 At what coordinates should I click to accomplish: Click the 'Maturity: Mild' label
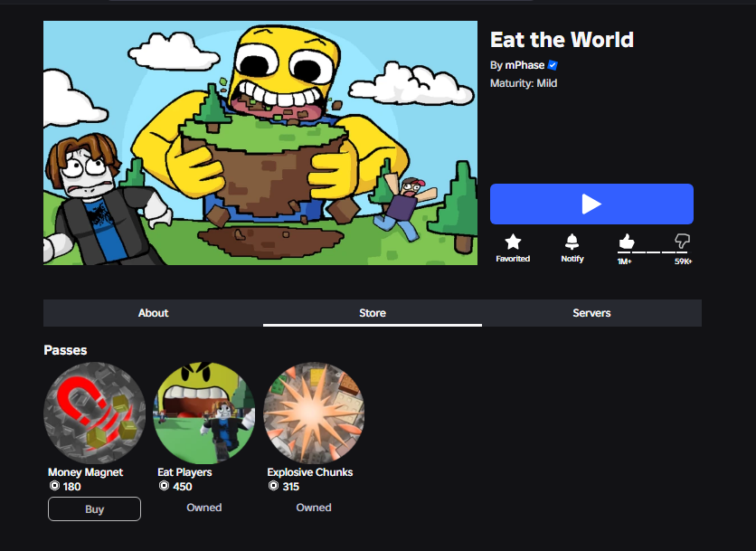(x=524, y=83)
